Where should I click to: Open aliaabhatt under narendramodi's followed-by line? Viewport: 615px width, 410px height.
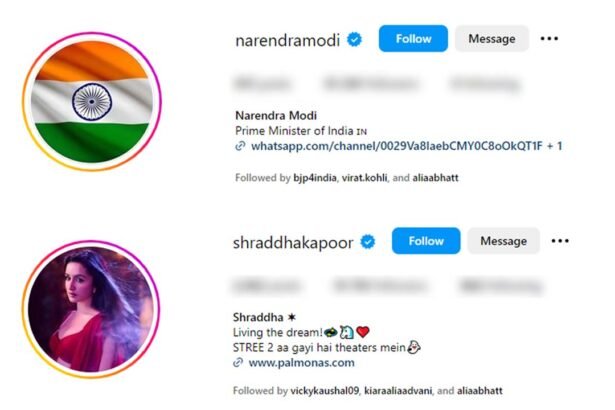click(x=435, y=178)
